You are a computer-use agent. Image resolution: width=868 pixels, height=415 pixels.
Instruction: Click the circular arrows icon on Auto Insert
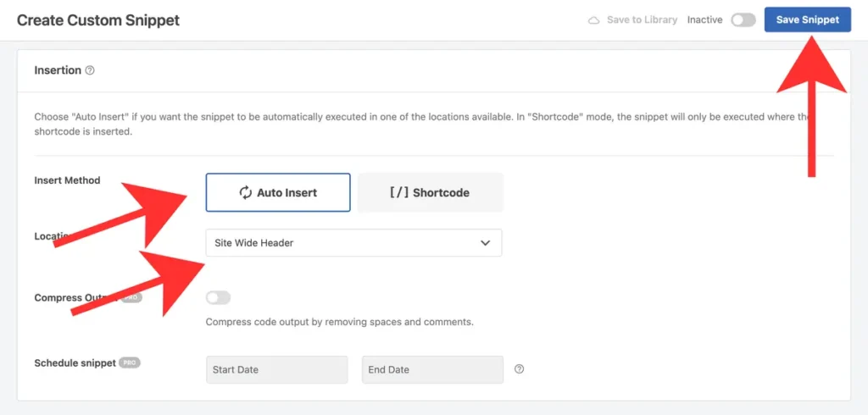(246, 192)
